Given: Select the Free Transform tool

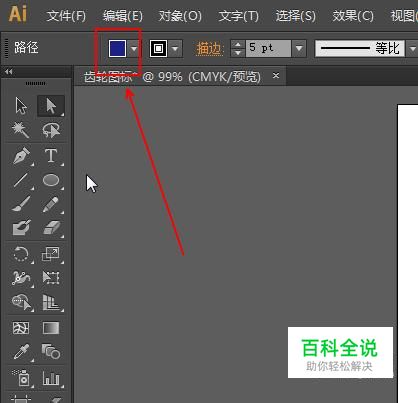Looking at the screenshot, I should 51,278.
